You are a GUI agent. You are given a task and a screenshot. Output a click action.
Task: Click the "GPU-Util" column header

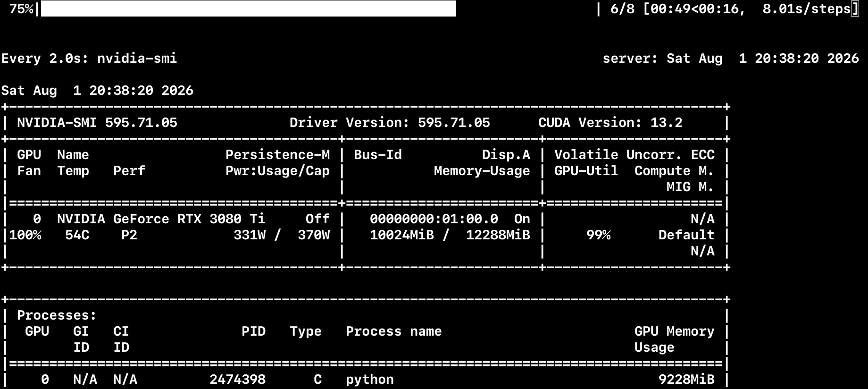(586, 170)
